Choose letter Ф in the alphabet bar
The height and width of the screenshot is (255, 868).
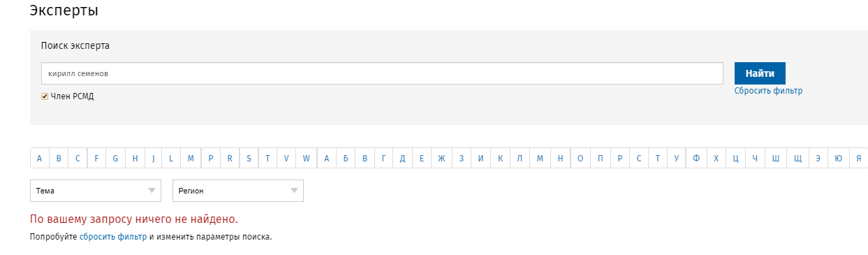click(696, 159)
